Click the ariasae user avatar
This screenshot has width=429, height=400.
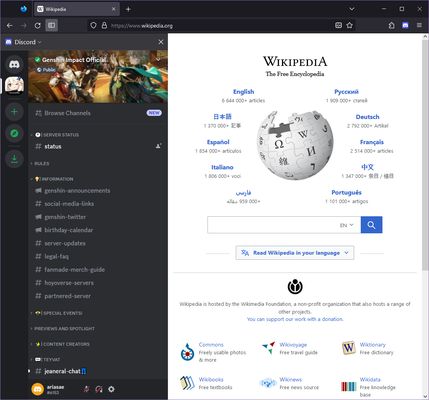(37, 389)
